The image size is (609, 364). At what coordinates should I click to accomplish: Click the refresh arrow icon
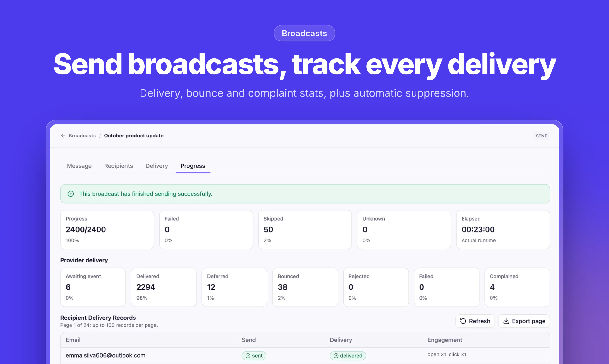(x=463, y=321)
